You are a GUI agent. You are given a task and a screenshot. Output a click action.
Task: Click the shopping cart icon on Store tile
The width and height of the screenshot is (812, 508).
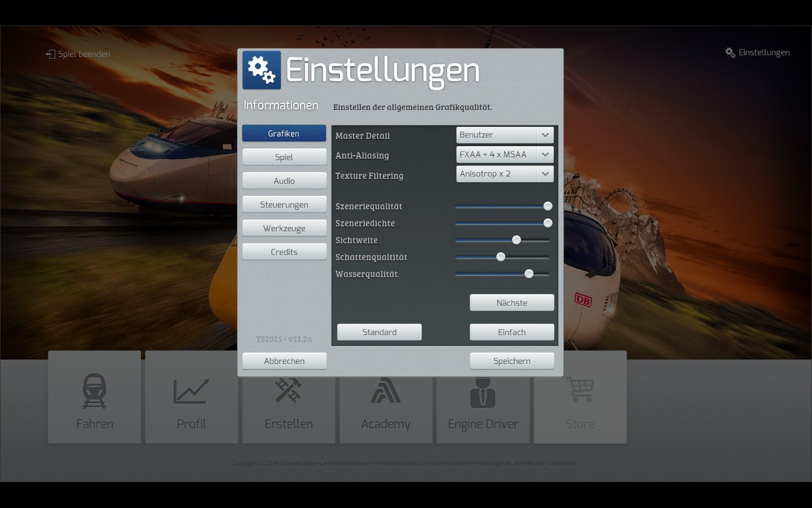tap(580, 389)
